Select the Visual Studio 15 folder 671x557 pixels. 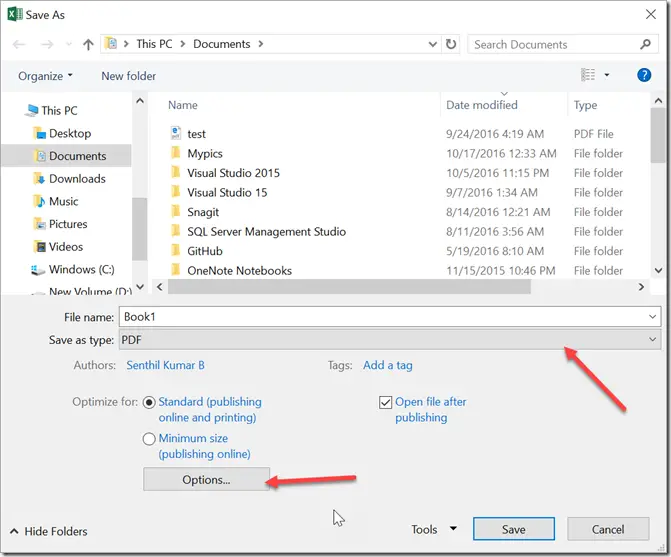[x=227, y=193]
